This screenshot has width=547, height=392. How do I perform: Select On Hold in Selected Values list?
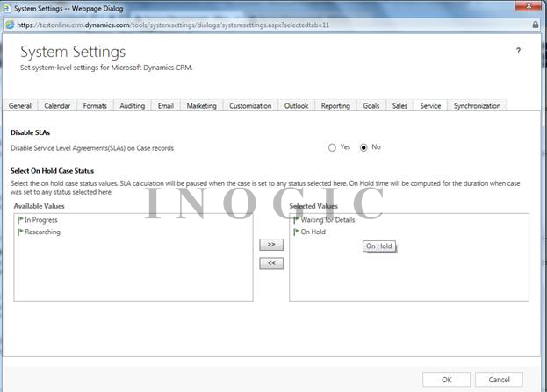313,232
